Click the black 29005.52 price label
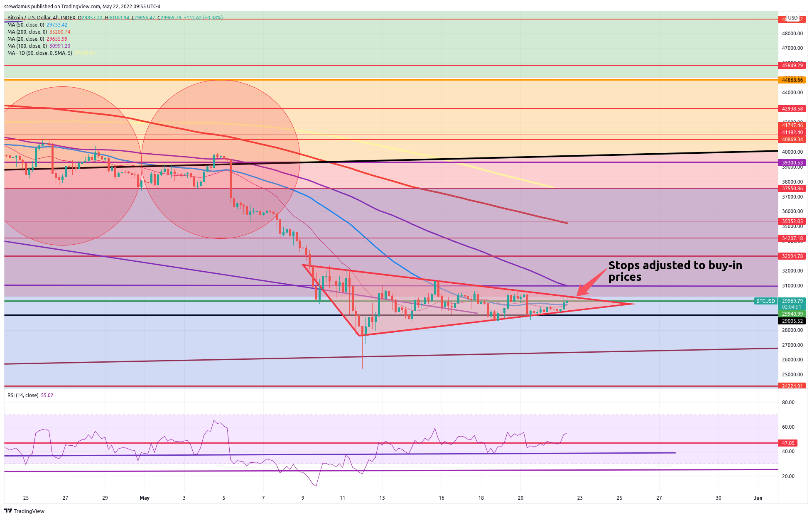 pyautogui.click(x=792, y=321)
